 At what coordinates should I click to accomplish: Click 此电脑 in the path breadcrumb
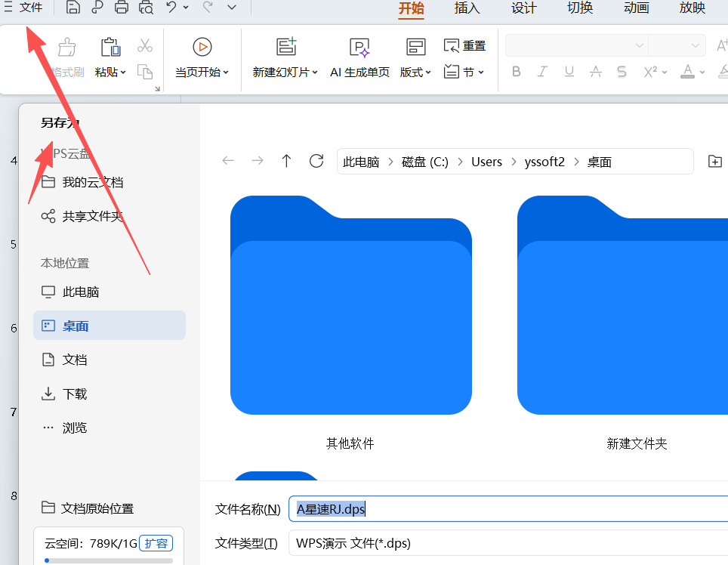(x=361, y=162)
